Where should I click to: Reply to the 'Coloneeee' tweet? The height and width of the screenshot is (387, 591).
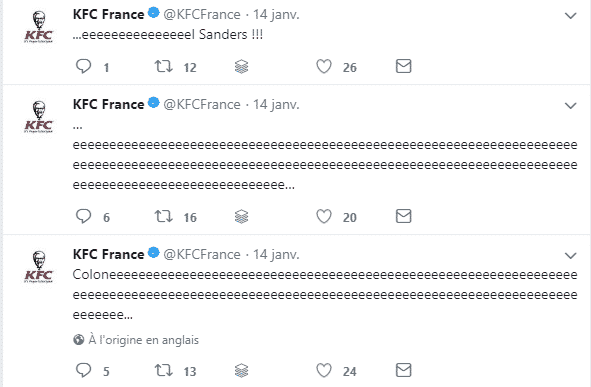pos(83,370)
